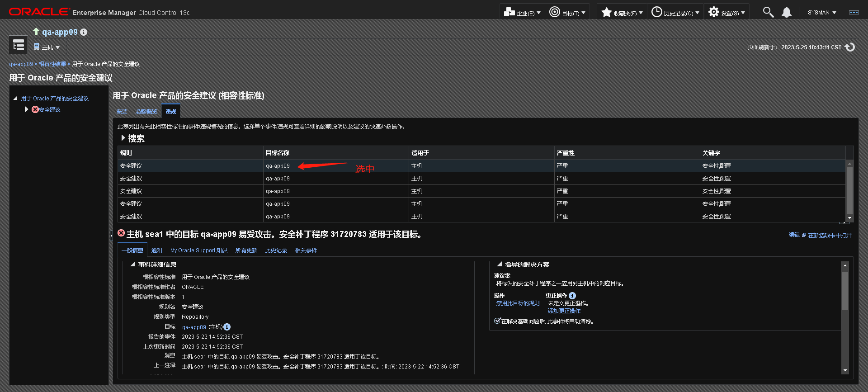Select 安全建议 item in the left tree
The image size is (868, 392).
(50, 109)
